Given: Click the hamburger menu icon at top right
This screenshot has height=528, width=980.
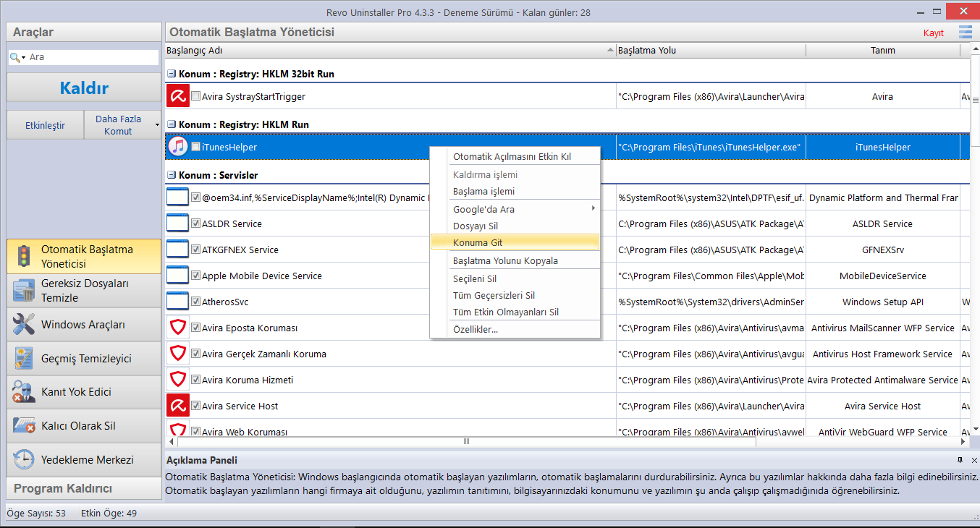Looking at the screenshot, I should [966, 32].
